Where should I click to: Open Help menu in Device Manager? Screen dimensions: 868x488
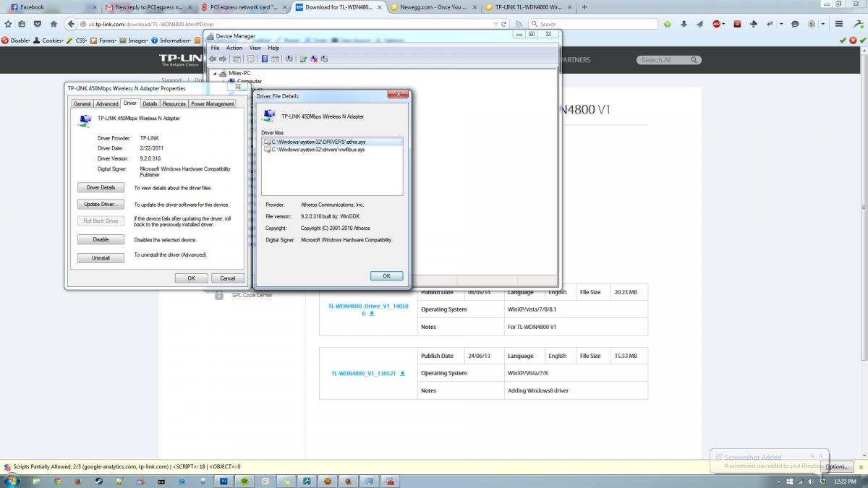[x=273, y=48]
